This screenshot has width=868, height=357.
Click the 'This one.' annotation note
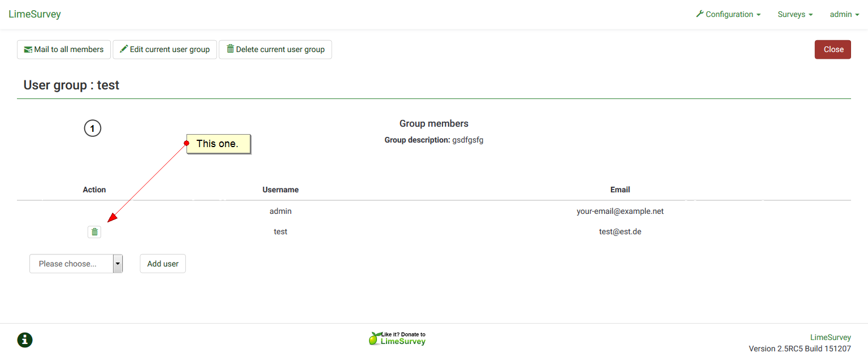[218, 144]
